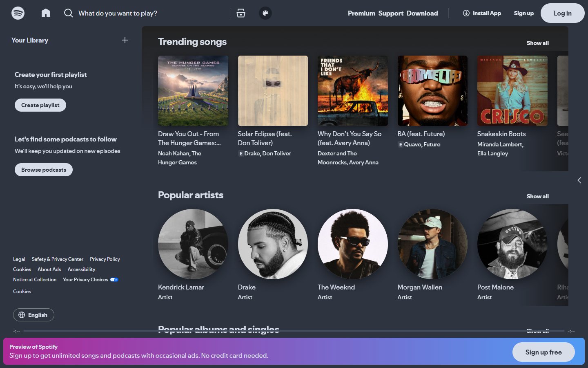Viewport: 588px width, 368px height.
Task: Click the playback progress bar
Action: [294, 331]
